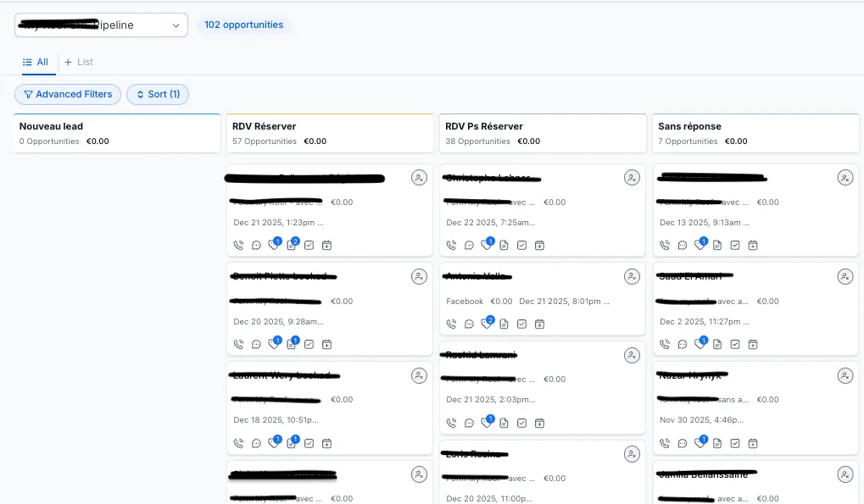
Task: Open the pipeline selector dropdown
Action: click(x=101, y=25)
